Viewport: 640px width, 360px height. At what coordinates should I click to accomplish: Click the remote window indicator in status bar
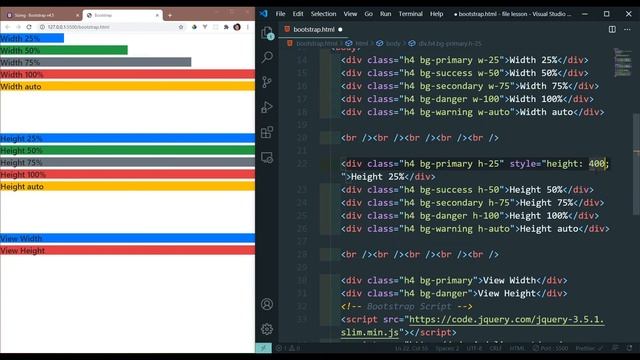tap(264, 348)
